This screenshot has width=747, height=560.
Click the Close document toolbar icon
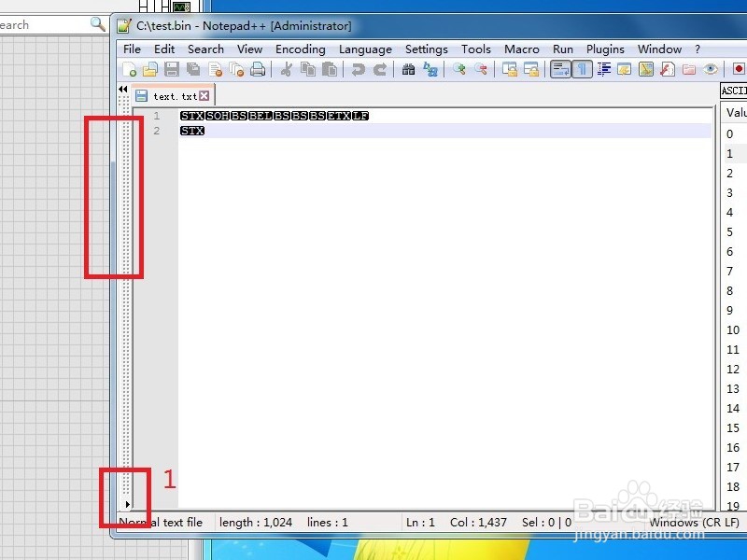point(216,69)
